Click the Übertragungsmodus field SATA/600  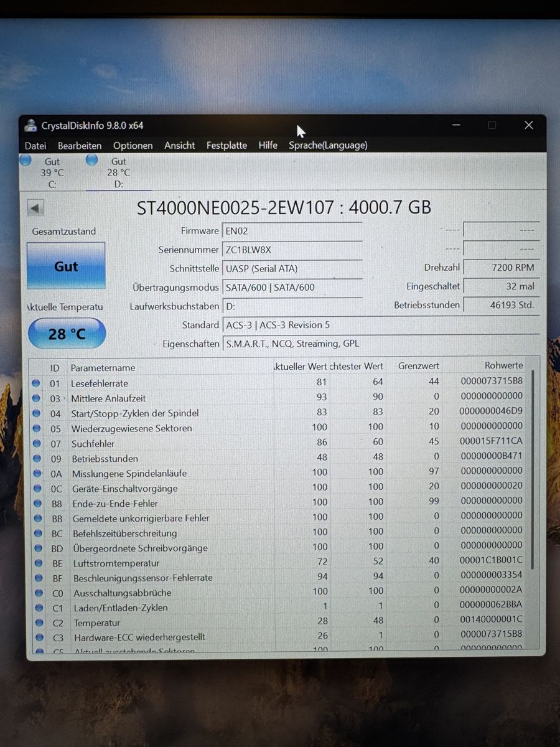click(292, 287)
